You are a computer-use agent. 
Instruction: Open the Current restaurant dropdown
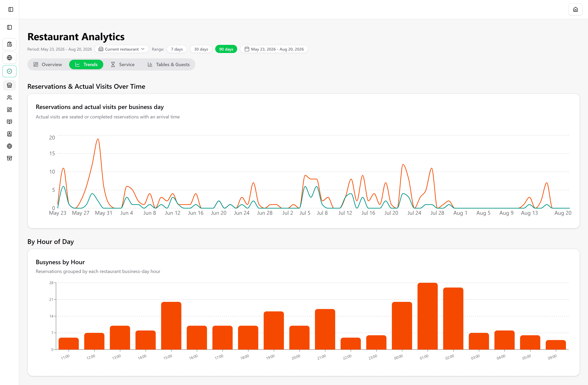tap(122, 49)
